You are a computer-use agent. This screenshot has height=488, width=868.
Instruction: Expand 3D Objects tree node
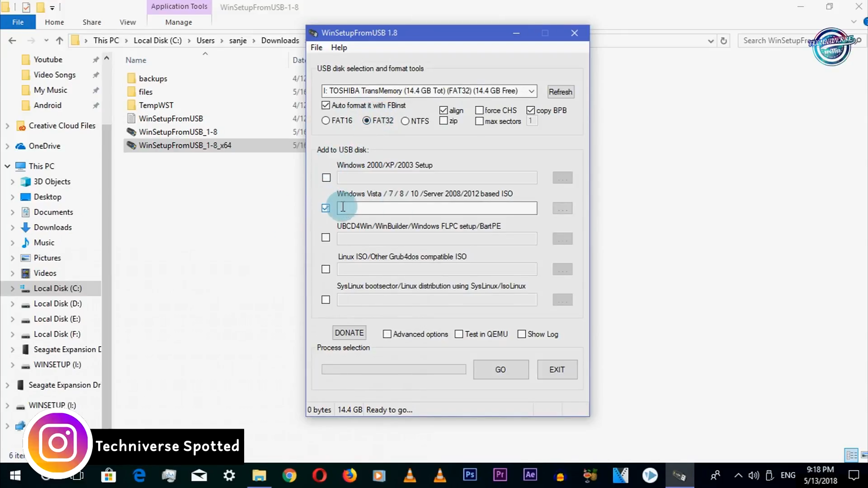13,182
